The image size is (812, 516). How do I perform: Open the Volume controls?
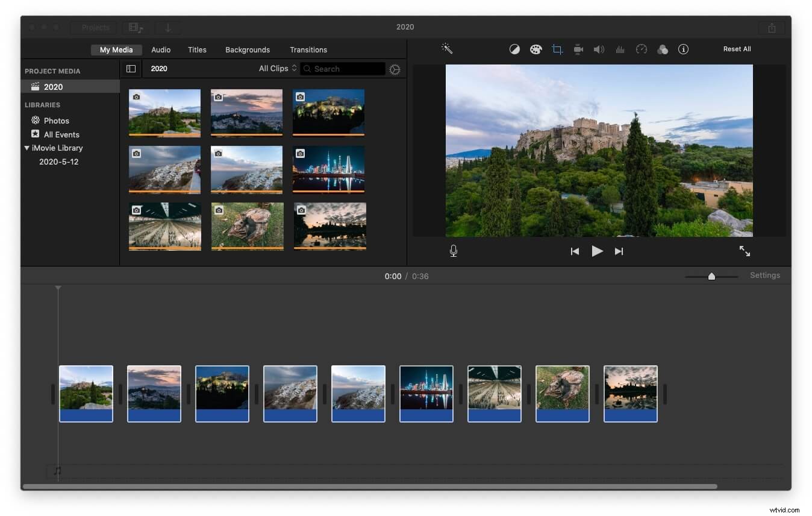pos(599,49)
